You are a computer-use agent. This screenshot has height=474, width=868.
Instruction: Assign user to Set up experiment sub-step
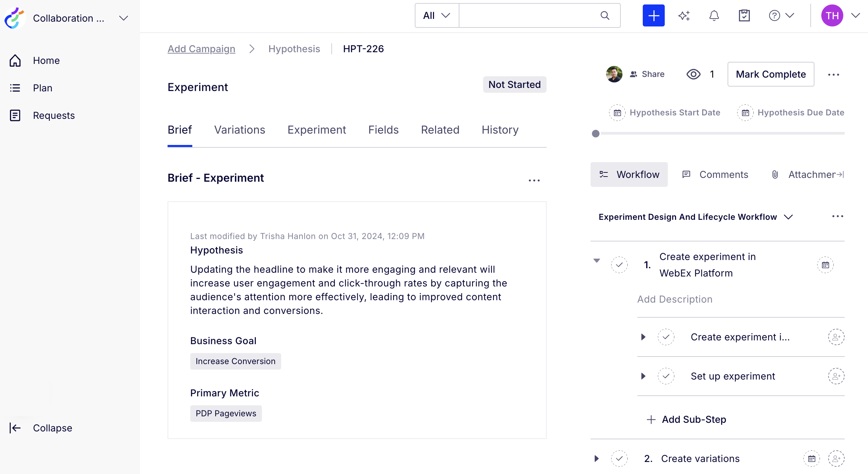tap(836, 376)
